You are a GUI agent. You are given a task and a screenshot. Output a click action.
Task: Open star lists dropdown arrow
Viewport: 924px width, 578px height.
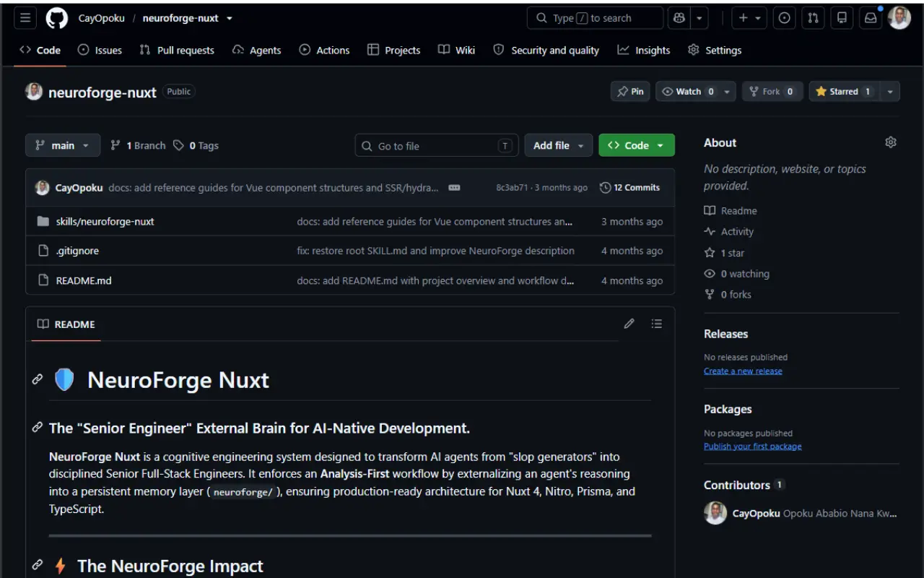(x=890, y=92)
